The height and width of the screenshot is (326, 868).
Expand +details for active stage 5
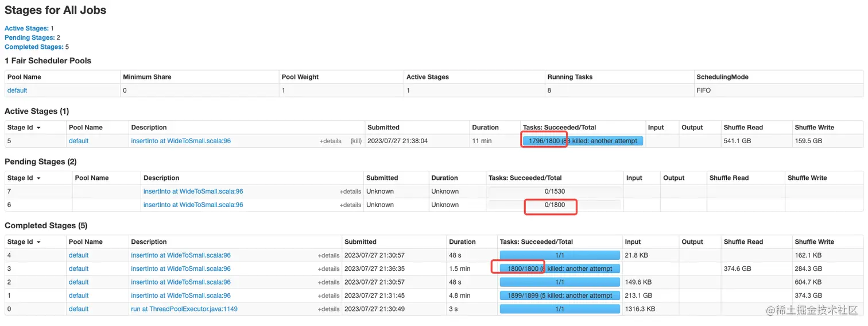pyautogui.click(x=331, y=141)
